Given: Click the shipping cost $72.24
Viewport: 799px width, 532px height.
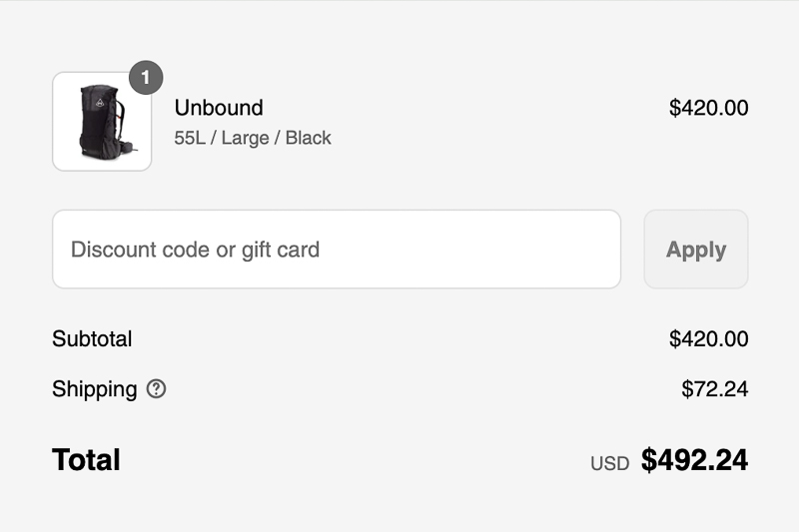Looking at the screenshot, I should (714, 389).
